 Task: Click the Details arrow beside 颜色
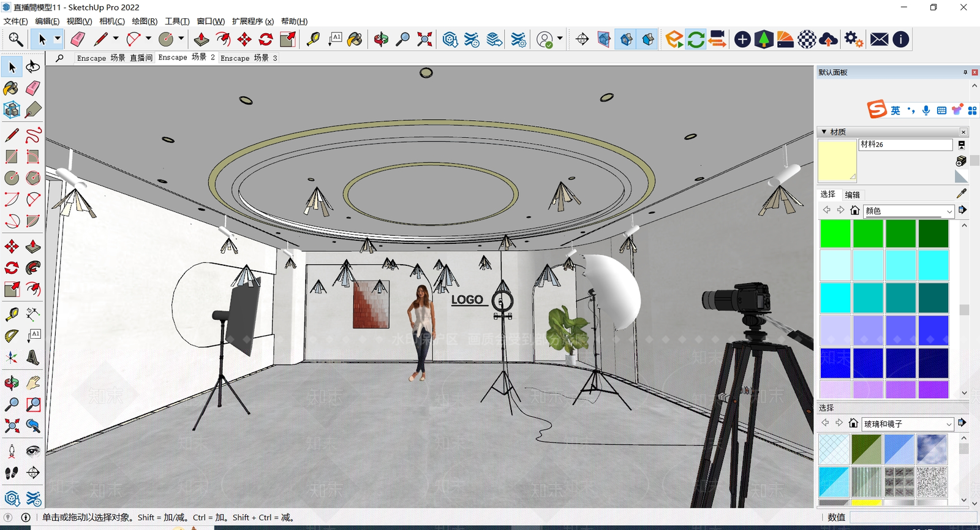click(x=962, y=210)
